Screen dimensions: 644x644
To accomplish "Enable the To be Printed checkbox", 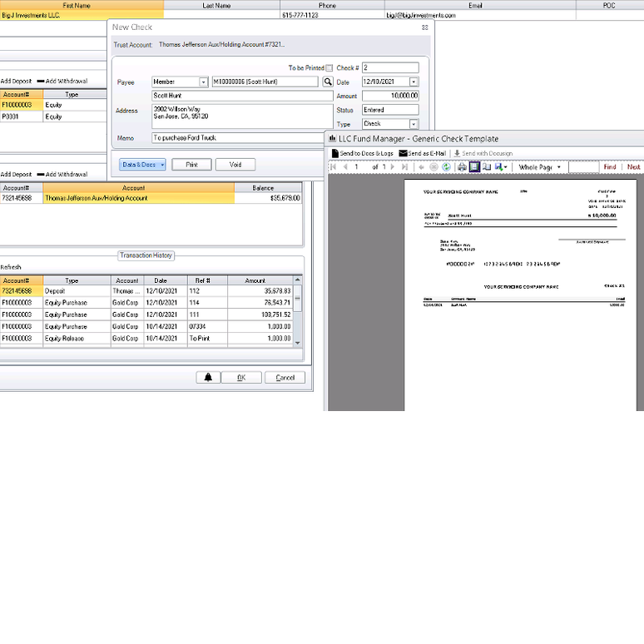I will tap(329, 68).
